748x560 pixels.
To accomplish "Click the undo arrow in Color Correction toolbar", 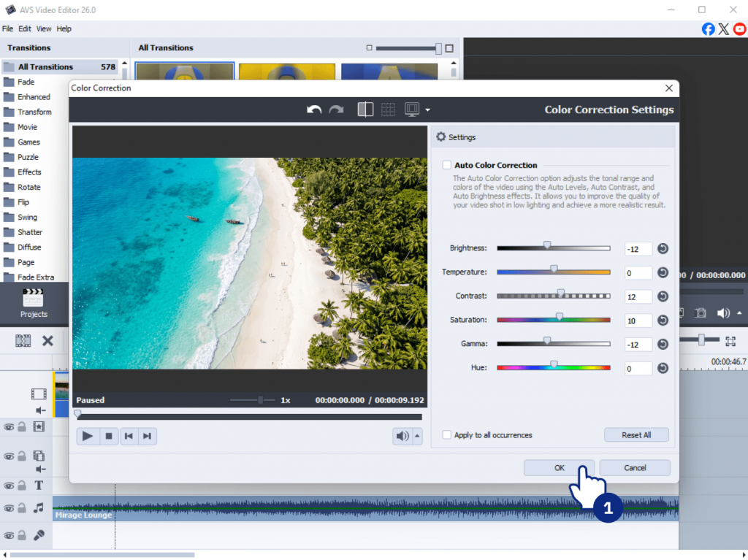I will 314,110.
